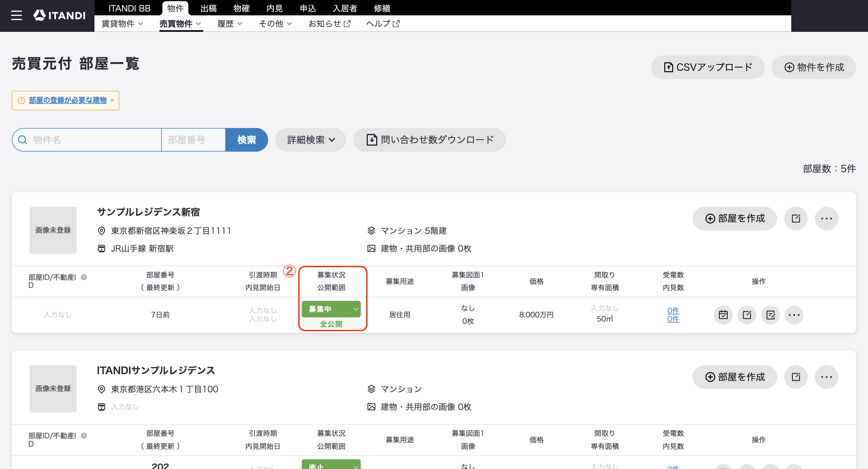Open the お知らせ external link
This screenshot has width=868, height=469.
pos(329,24)
